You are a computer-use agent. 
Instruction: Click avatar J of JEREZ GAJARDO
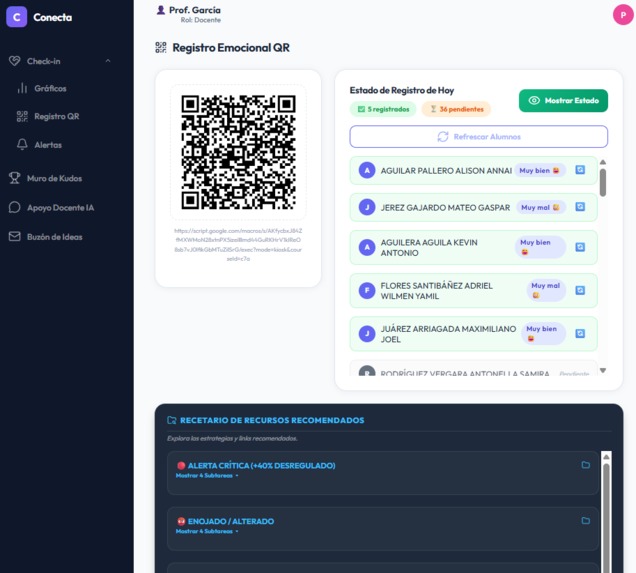367,207
